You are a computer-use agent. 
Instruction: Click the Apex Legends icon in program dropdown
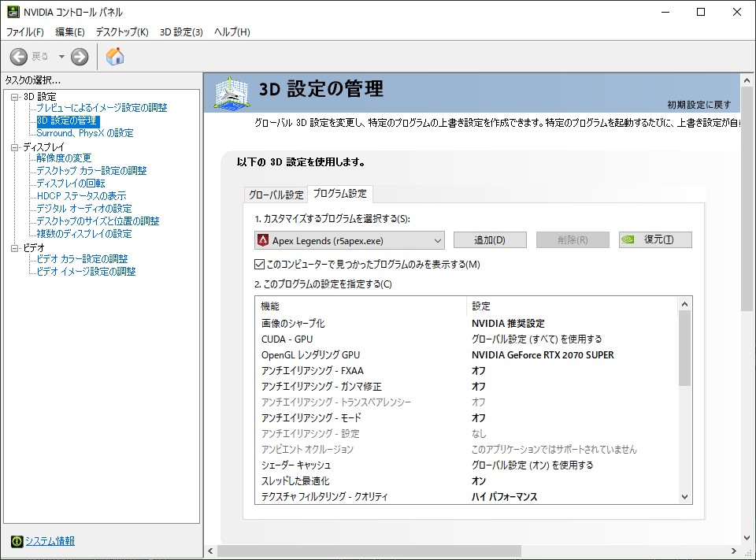[x=263, y=240]
